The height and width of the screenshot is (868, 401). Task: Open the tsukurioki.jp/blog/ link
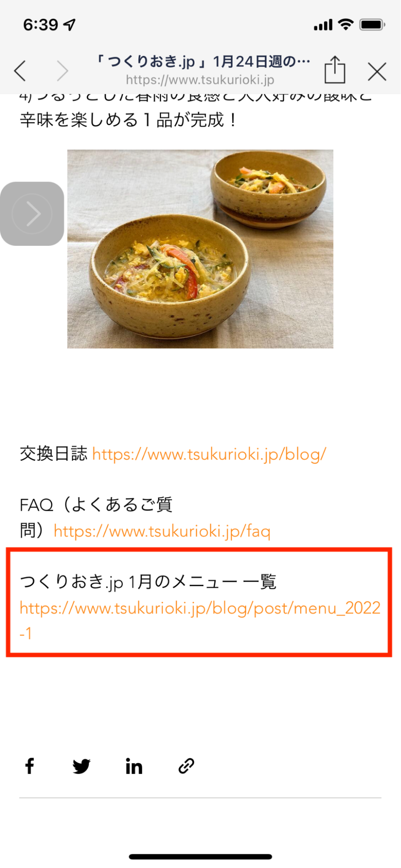[209, 454]
